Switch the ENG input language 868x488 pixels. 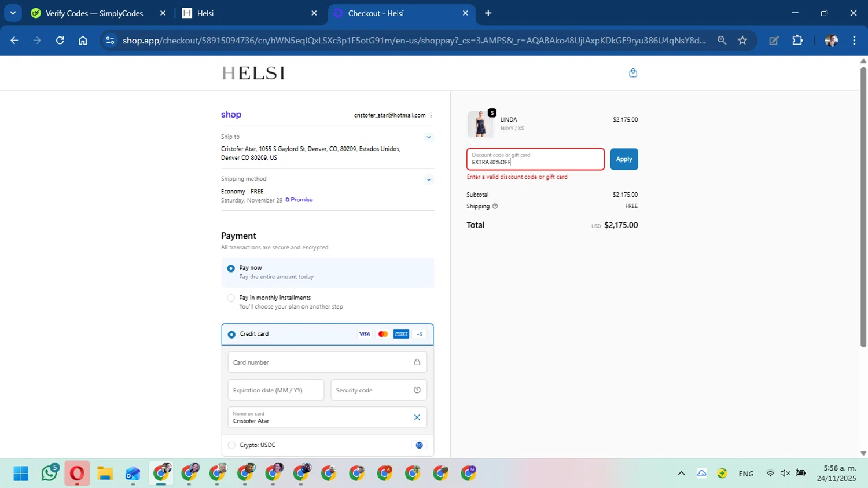click(746, 474)
